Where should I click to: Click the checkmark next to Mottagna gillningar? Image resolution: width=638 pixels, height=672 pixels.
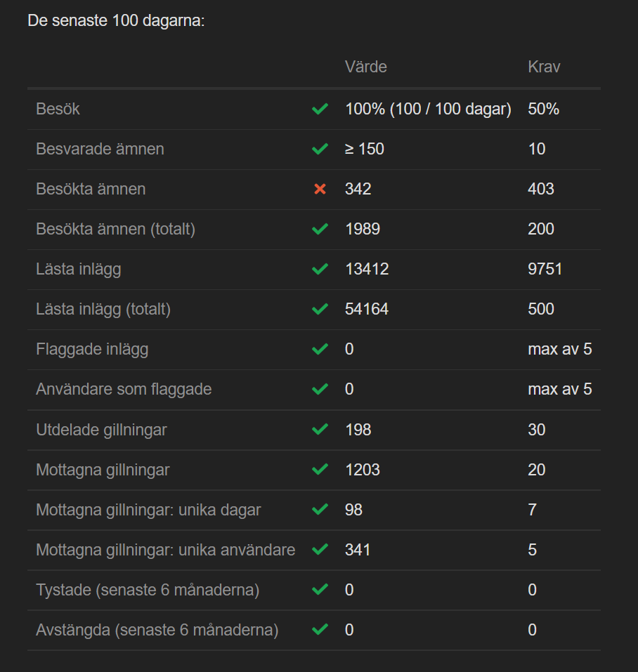tap(320, 469)
